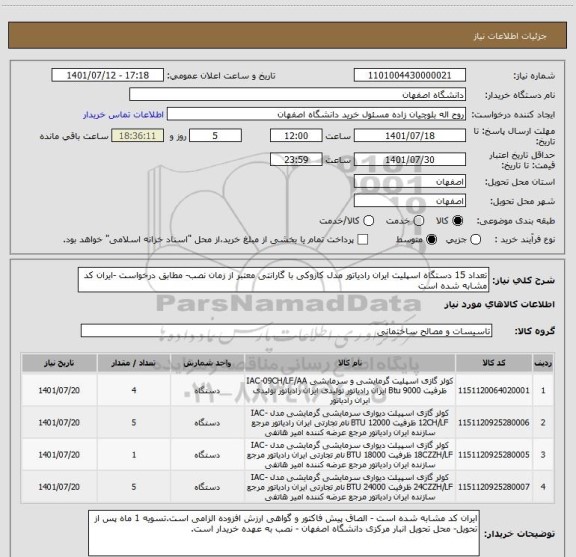Click the delivery province field اصفهان
The height and width of the screenshot is (557, 576).
click(x=410, y=182)
